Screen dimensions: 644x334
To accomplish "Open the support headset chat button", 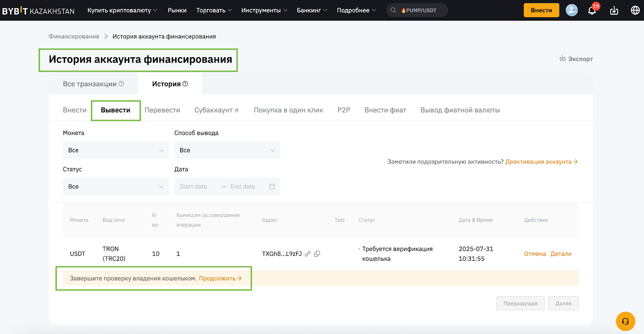I will (x=625, y=321).
